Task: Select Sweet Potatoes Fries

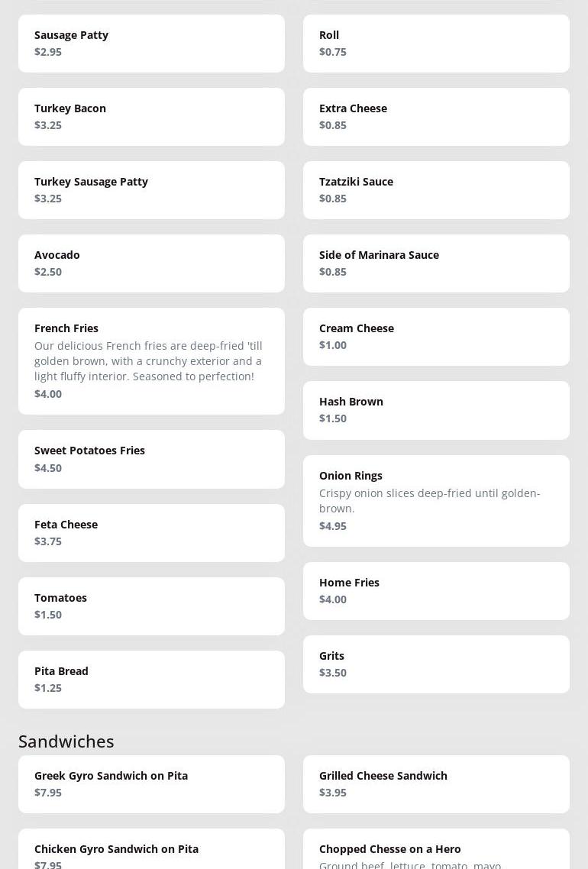Action: pyautogui.click(x=151, y=459)
